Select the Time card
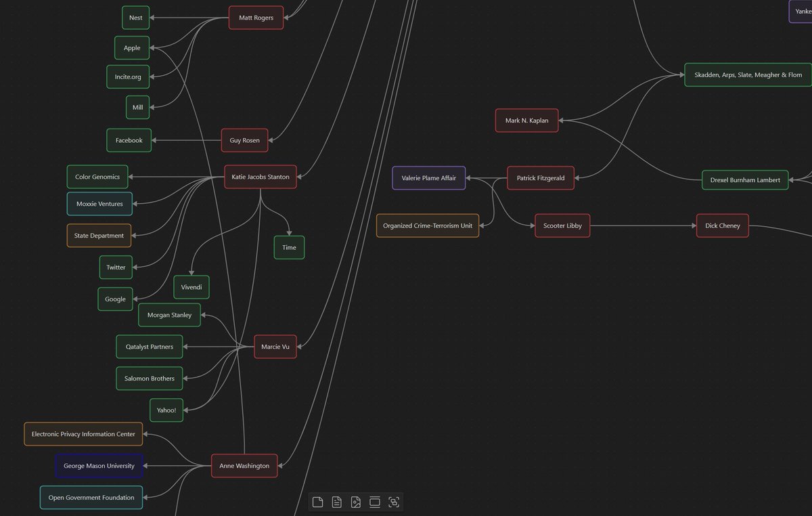Screen dimensions: 812x516 tap(289, 247)
